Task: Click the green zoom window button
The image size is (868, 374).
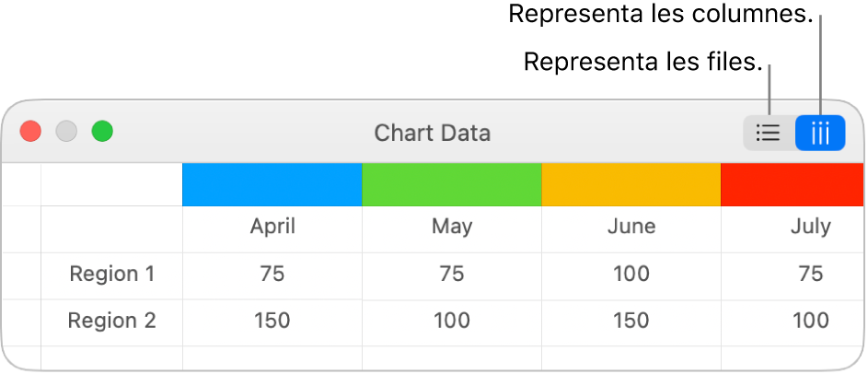Action: (101, 132)
